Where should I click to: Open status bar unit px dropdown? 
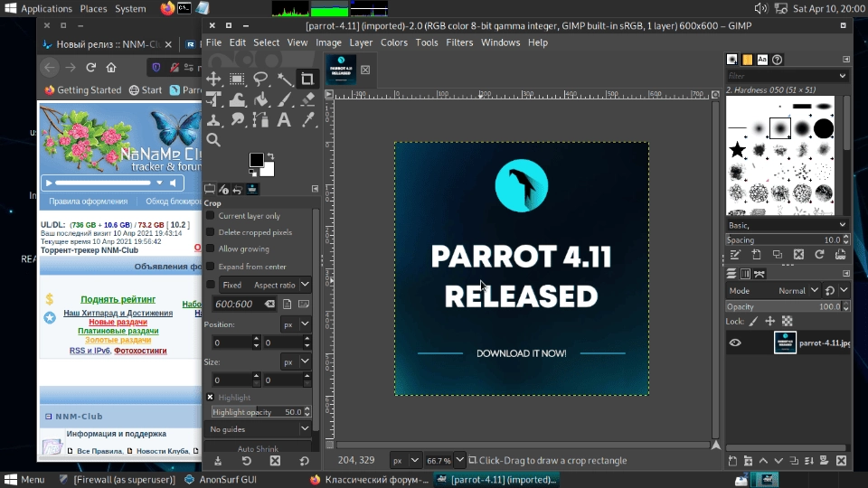click(x=406, y=460)
